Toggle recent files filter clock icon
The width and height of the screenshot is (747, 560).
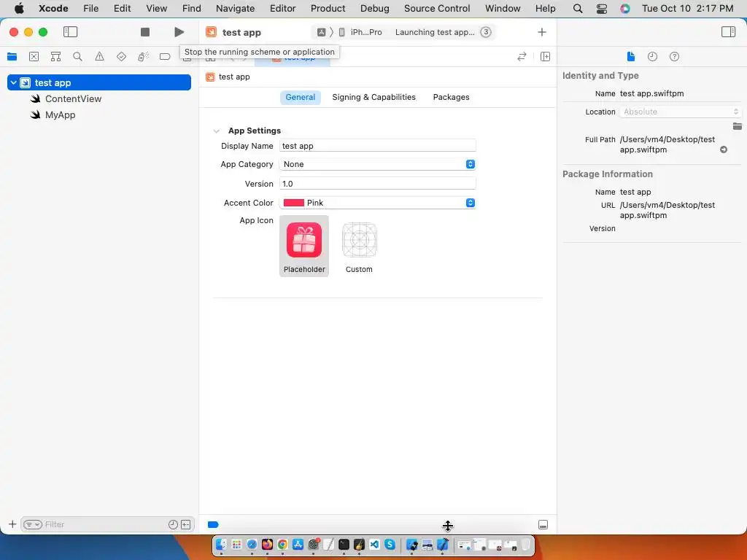click(173, 524)
